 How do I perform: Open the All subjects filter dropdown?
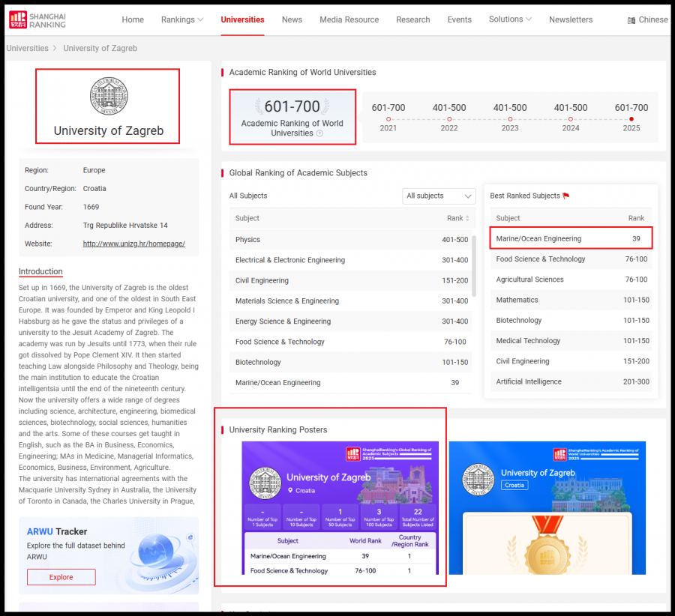pos(439,196)
